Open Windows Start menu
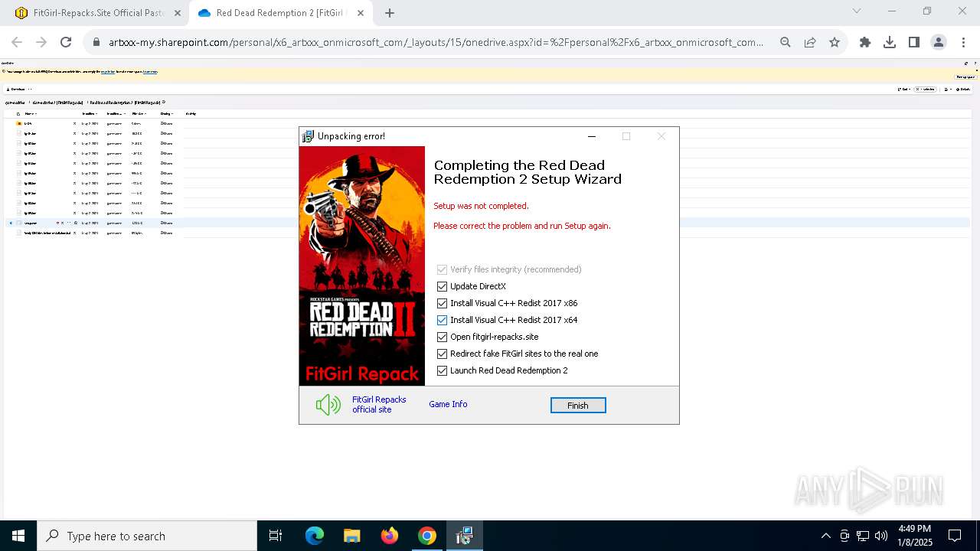Viewport: 980px width, 551px height. [x=18, y=536]
